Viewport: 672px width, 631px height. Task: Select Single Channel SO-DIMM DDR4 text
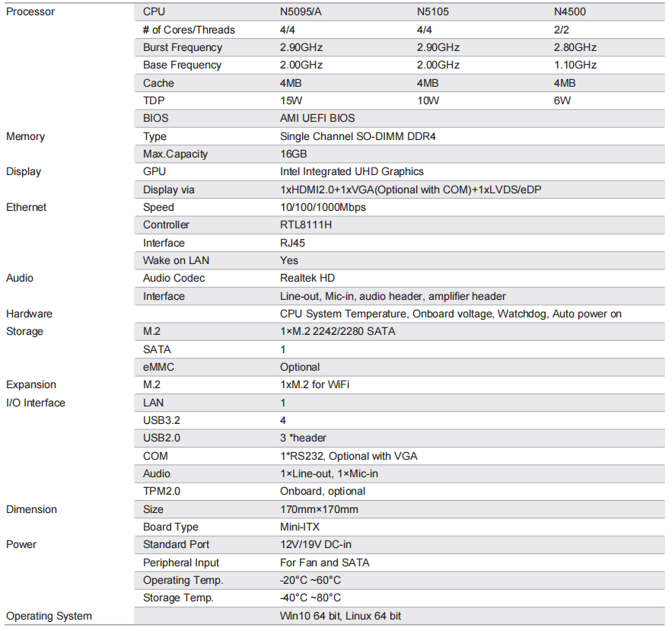click(358, 136)
